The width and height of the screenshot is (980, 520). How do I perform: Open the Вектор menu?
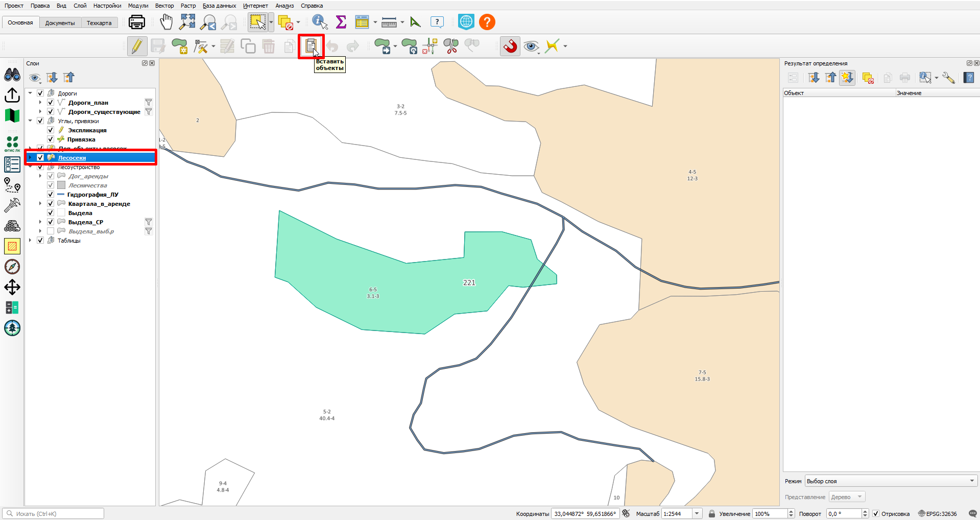click(x=164, y=6)
